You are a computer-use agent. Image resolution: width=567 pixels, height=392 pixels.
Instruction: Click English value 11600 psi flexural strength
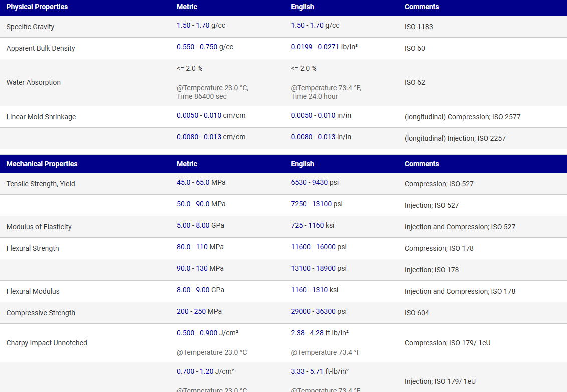[301, 247]
